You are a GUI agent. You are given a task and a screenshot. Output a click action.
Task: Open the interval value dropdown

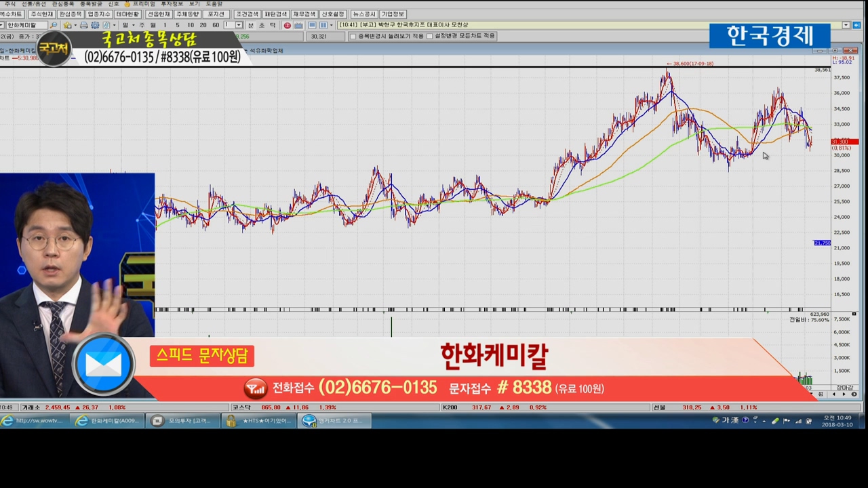point(239,25)
